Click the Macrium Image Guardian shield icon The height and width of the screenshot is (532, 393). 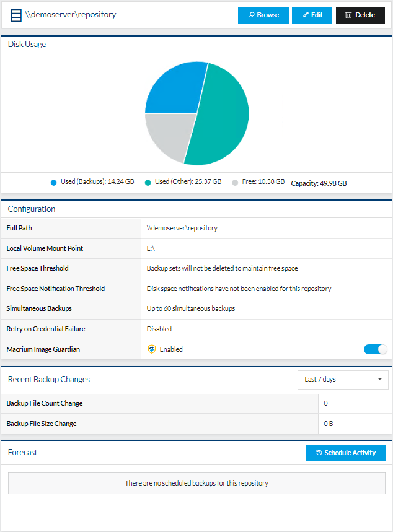(152, 349)
